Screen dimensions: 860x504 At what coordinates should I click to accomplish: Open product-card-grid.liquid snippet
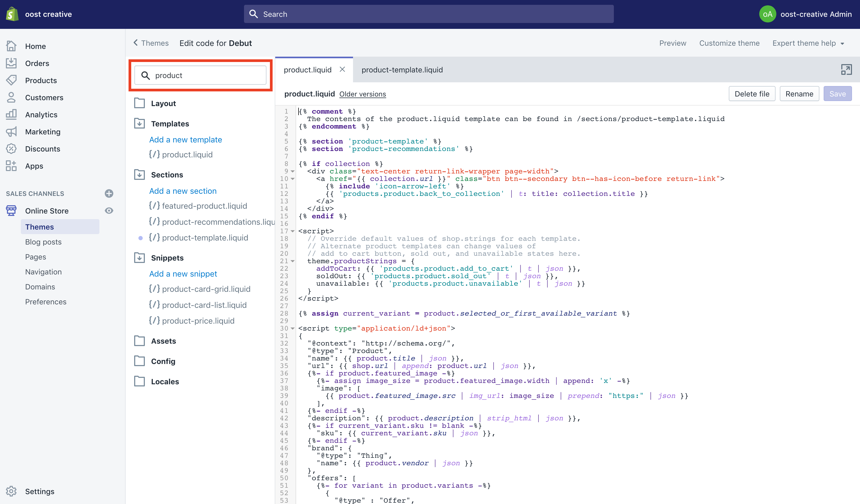click(x=200, y=289)
